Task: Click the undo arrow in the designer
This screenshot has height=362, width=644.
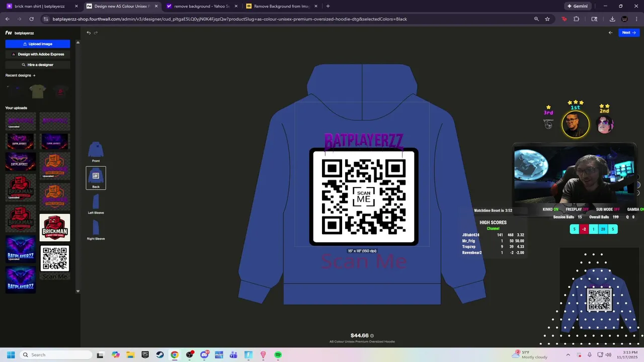Action: pos(89,33)
